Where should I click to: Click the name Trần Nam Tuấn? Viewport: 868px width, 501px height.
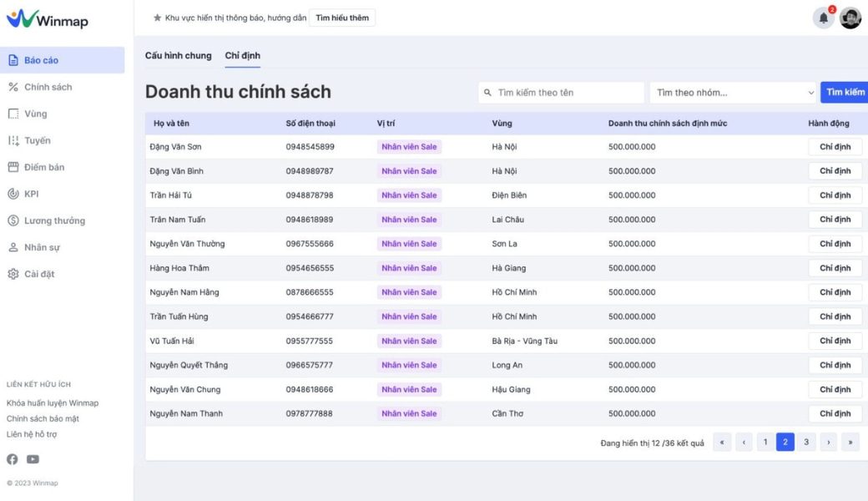pos(177,220)
